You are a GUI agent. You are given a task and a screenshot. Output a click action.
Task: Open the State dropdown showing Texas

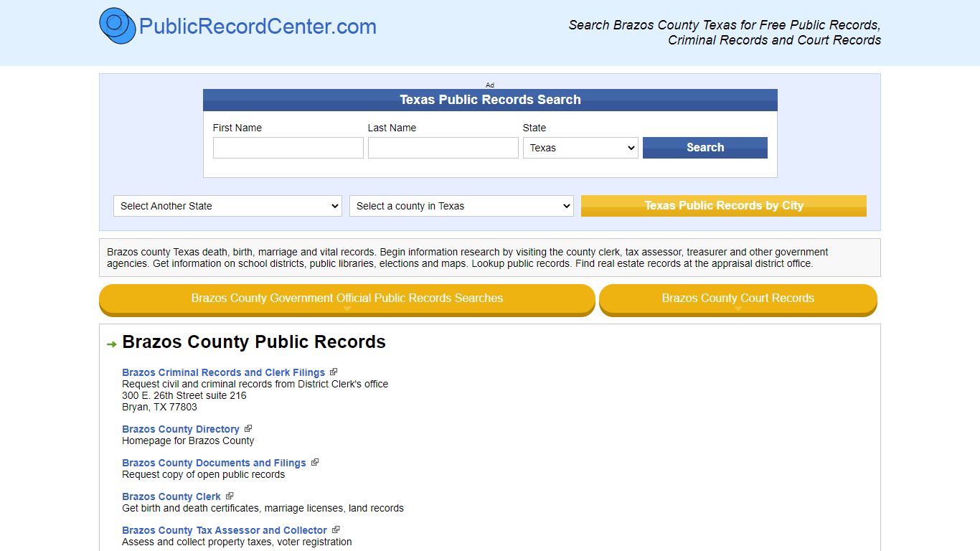(580, 148)
